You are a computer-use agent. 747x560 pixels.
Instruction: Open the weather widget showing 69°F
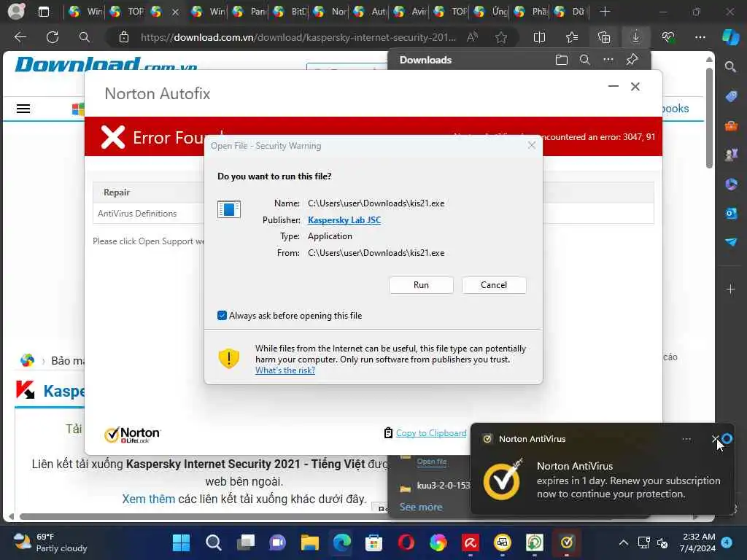point(50,542)
